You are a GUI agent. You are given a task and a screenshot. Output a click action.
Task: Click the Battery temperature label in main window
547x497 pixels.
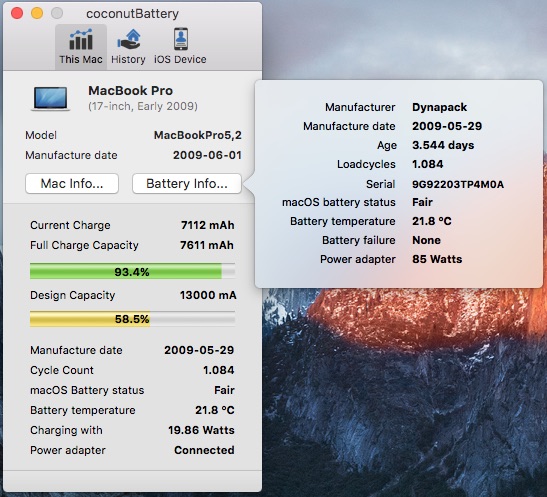click(x=83, y=410)
